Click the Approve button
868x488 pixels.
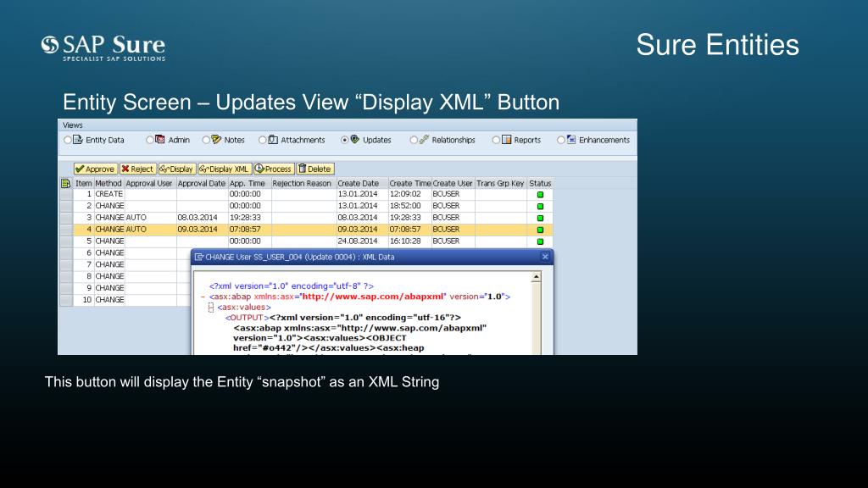[x=96, y=169]
